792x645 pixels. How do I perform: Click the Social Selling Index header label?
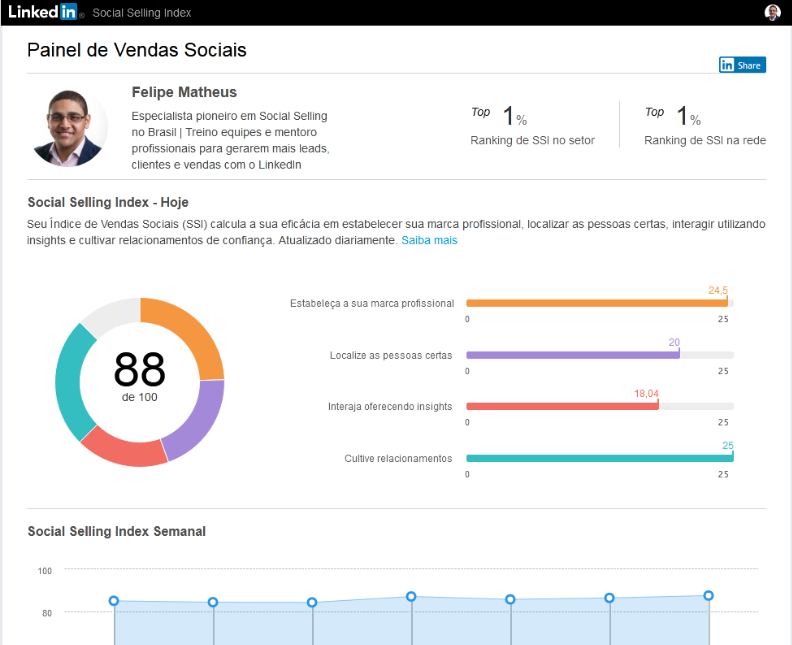click(x=141, y=13)
